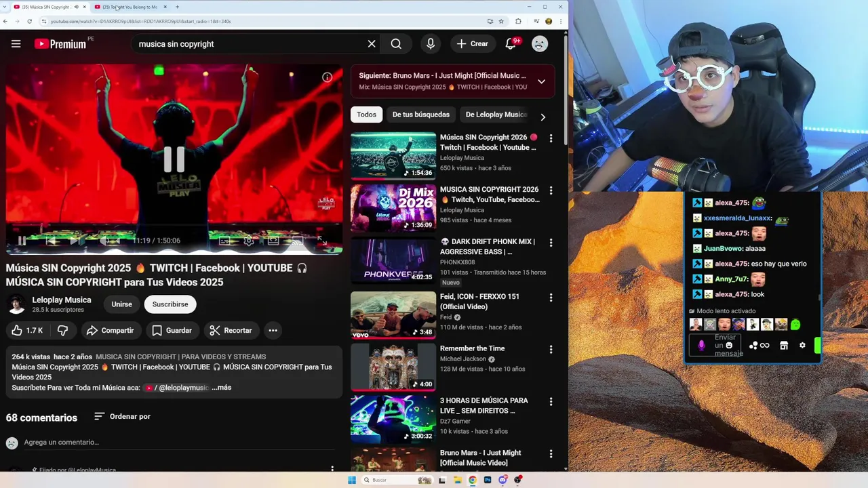
Task: Expand the description with ...más
Action: coord(222,388)
